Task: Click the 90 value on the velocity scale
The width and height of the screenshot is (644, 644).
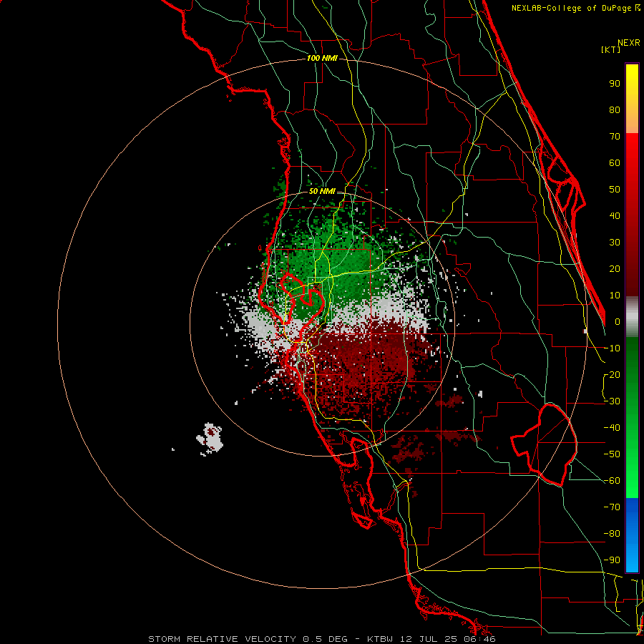Action: [615, 84]
